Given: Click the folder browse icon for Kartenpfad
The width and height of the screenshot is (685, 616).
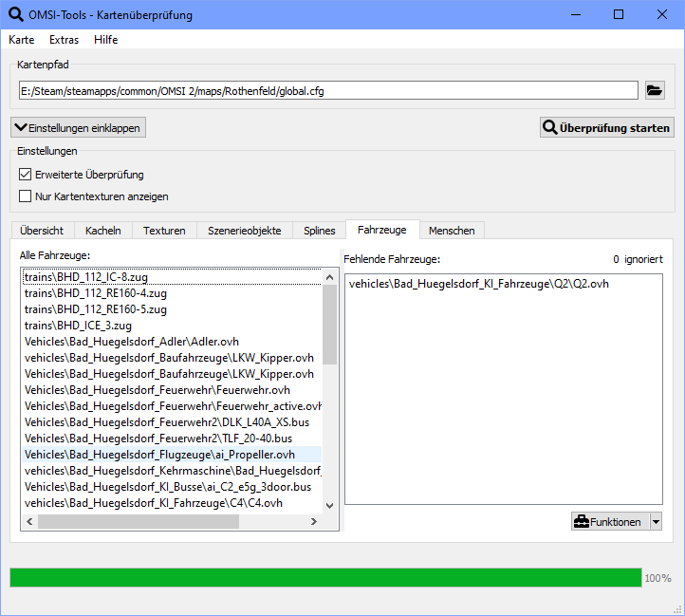Looking at the screenshot, I should pos(655,90).
